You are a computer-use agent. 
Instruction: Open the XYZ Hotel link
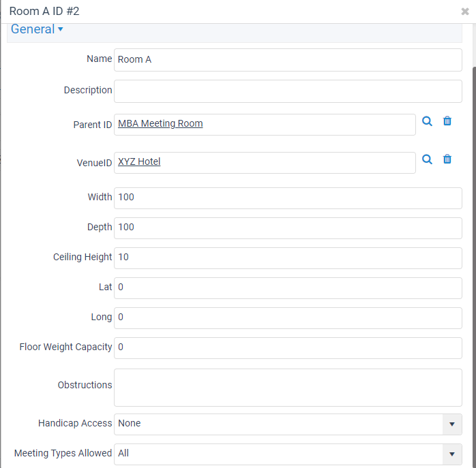[x=139, y=161]
